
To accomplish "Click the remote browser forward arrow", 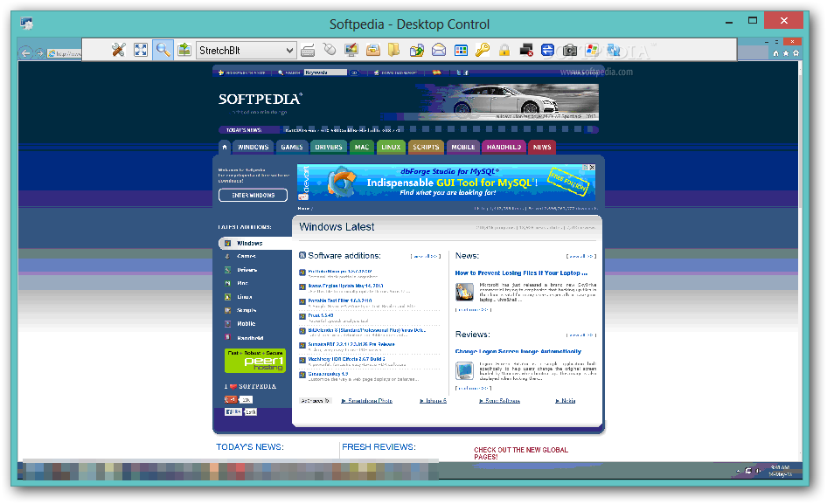I will coord(39,53).
